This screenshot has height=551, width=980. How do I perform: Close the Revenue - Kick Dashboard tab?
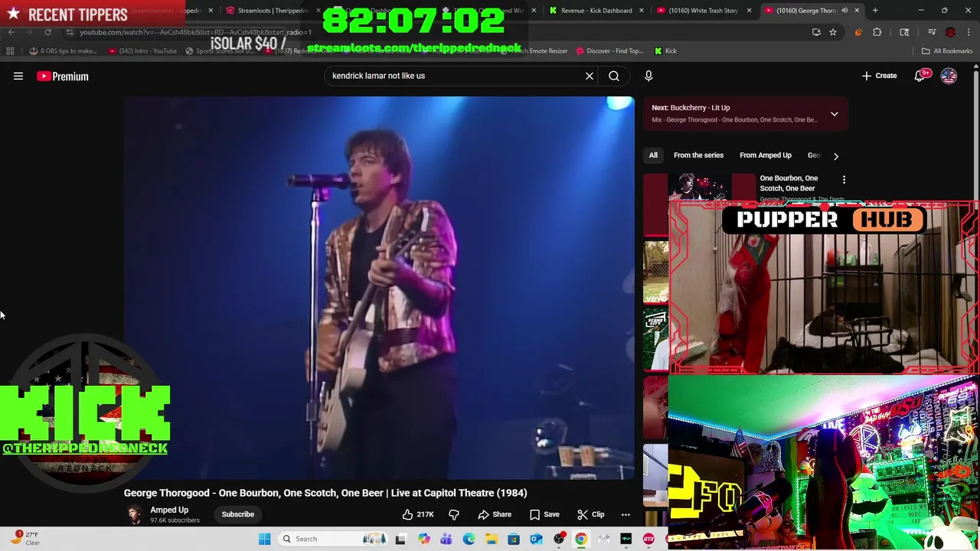click(x=642, y=11)
